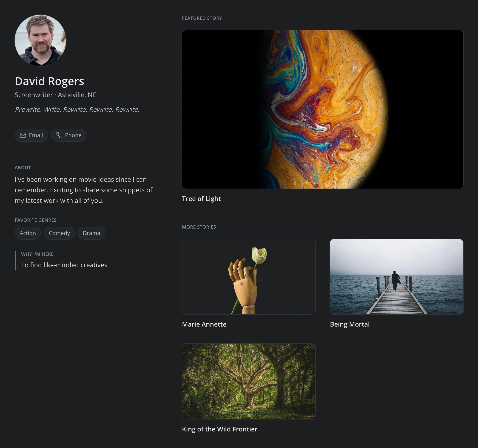This screenshot has height=448, width=478.
Task: Click the Prewrite. Write. Rewrite tagline
Action: click(x=77, y=110)
